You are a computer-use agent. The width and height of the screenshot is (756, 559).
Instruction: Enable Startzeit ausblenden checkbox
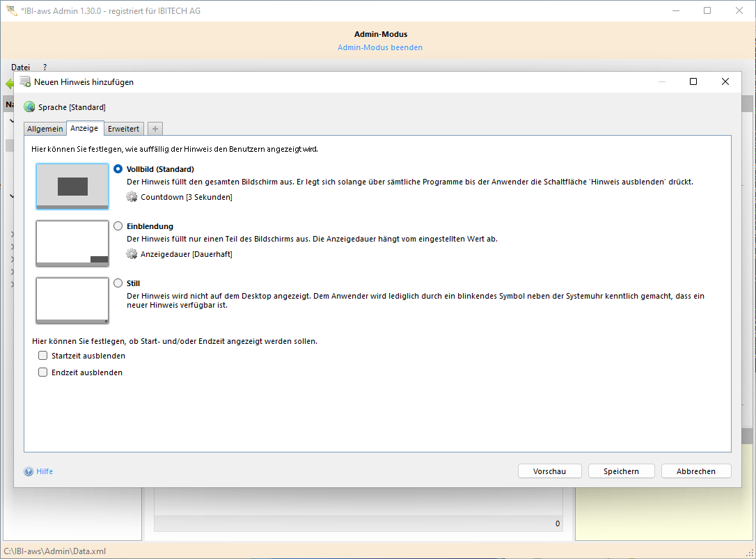(43, 356)
